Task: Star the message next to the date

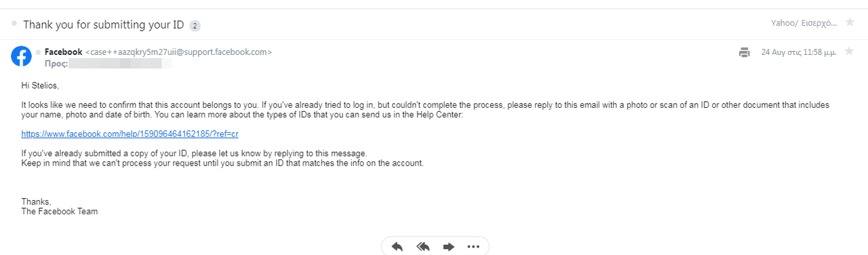Action: tap(849, 52)
